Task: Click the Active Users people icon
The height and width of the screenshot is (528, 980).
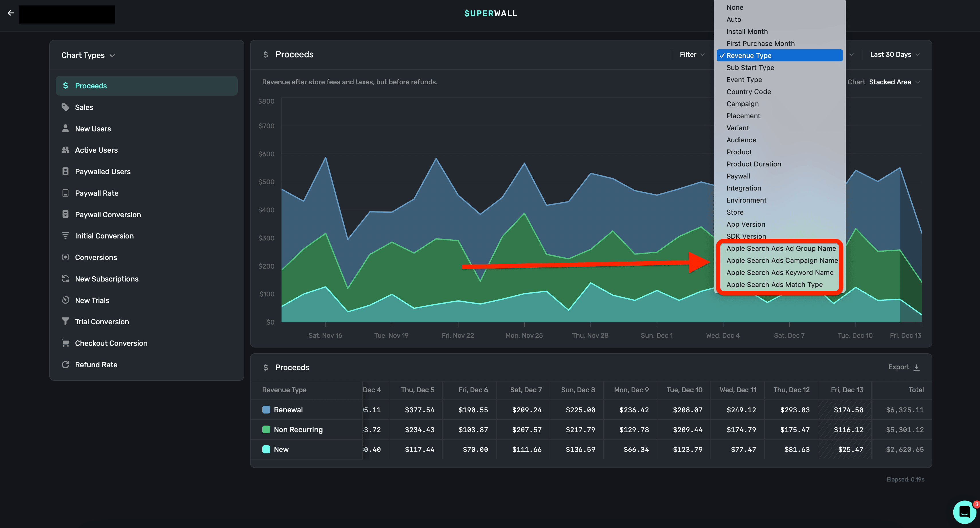Action: pyautogui.click(x=65, y=150)
